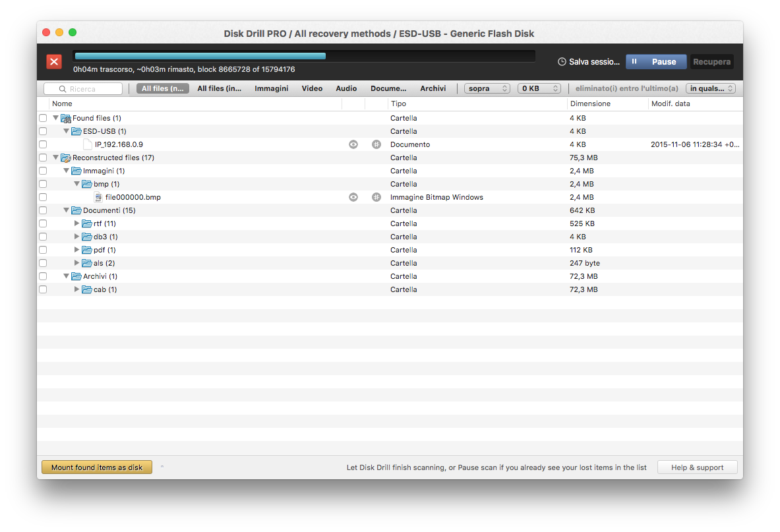This screenshot has height=532, width=780.
Task: Collapse the Immagini folder
Action: pos(66,171)
